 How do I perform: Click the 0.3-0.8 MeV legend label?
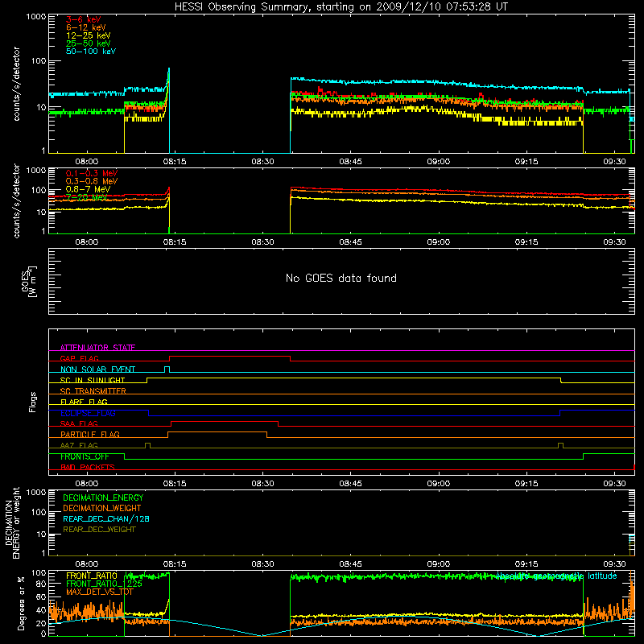pos(91,181)
